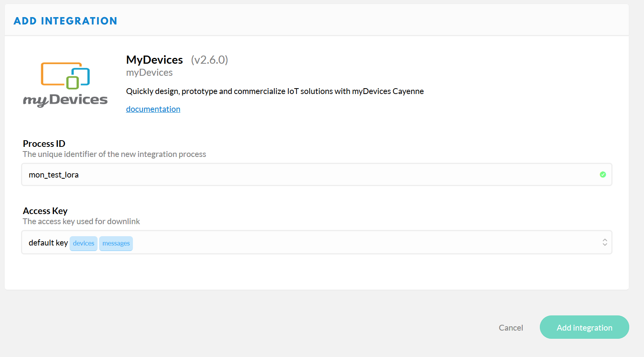Click the Add integration button

(584, 327)
